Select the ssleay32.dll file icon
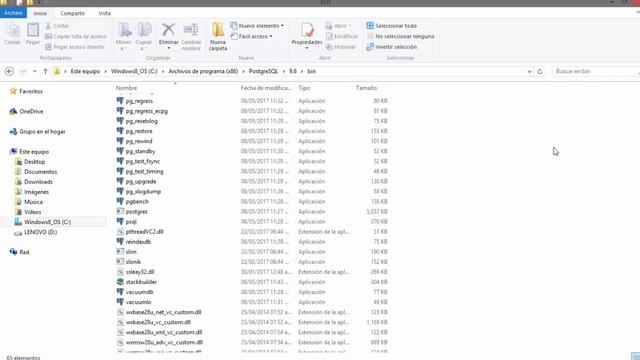 pos(120,272)
